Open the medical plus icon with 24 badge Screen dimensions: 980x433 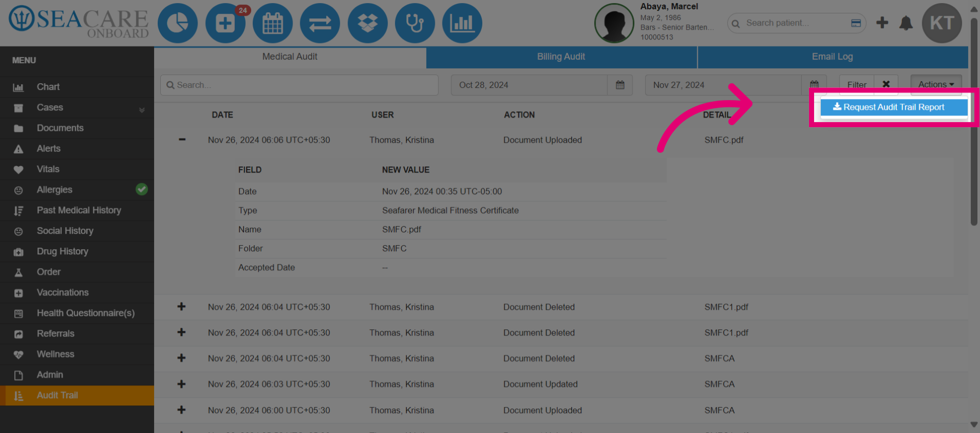[x=225, y=23]
